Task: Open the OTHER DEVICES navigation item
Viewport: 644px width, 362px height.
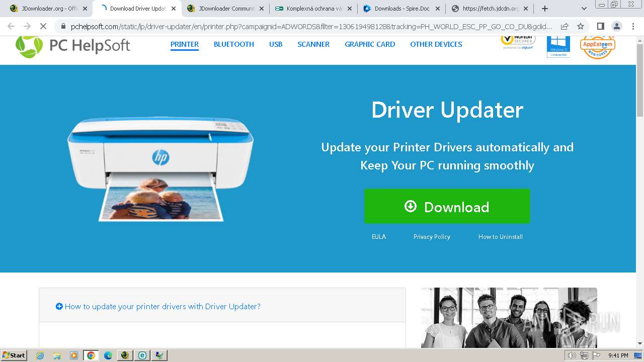Action: pos(436,44)
